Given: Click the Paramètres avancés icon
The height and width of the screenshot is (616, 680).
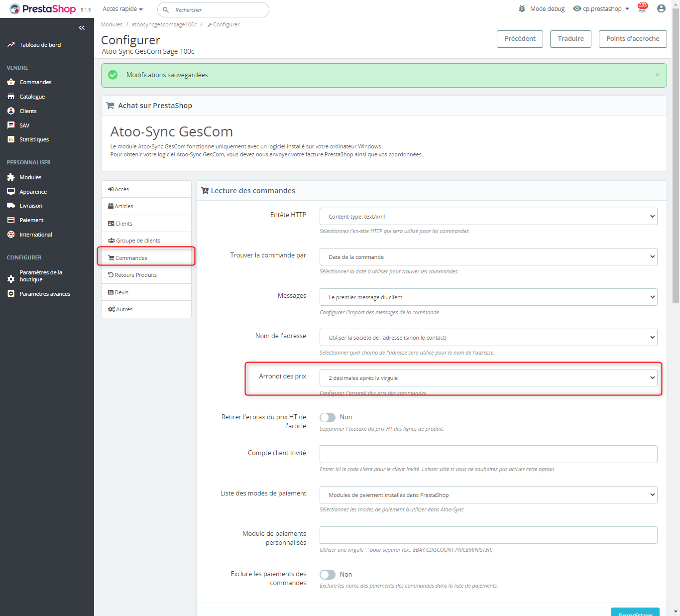Looking at the screenshot, I should point(11,294).
